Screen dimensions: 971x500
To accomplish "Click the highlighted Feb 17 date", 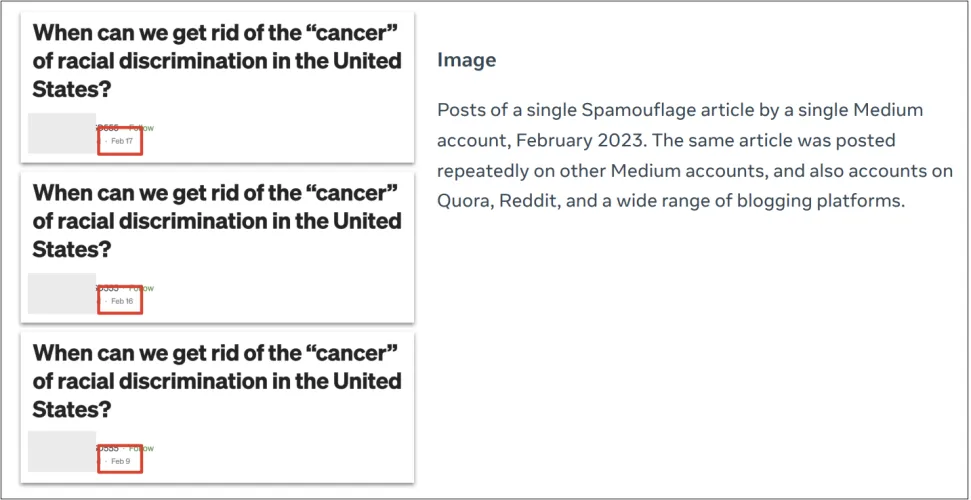I will pos(121,142).
